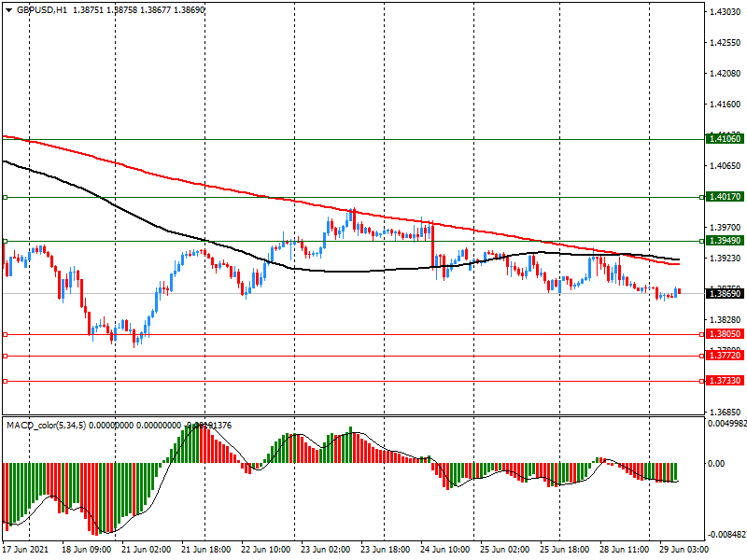Select the 1.41060 green resistance price label
The width and height of the screenshot is (747, 560).
[x=726, y=138]
